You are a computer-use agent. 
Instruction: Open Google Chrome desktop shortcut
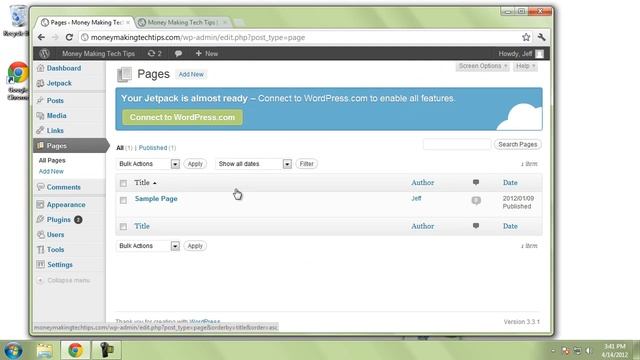pyautogui.click(x=18, y=81)
